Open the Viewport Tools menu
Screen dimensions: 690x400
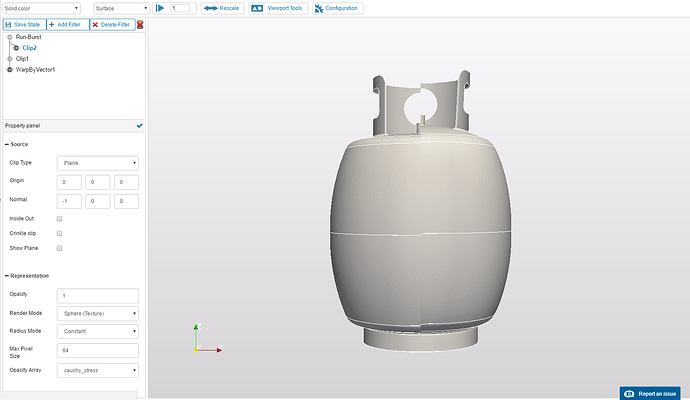click(x=276, y=8)
